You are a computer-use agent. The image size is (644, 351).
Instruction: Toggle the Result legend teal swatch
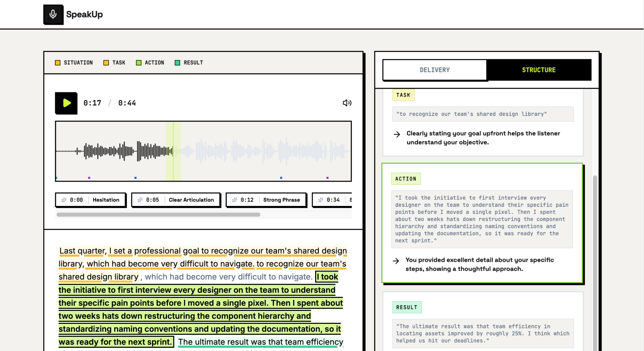pos(177,63)
